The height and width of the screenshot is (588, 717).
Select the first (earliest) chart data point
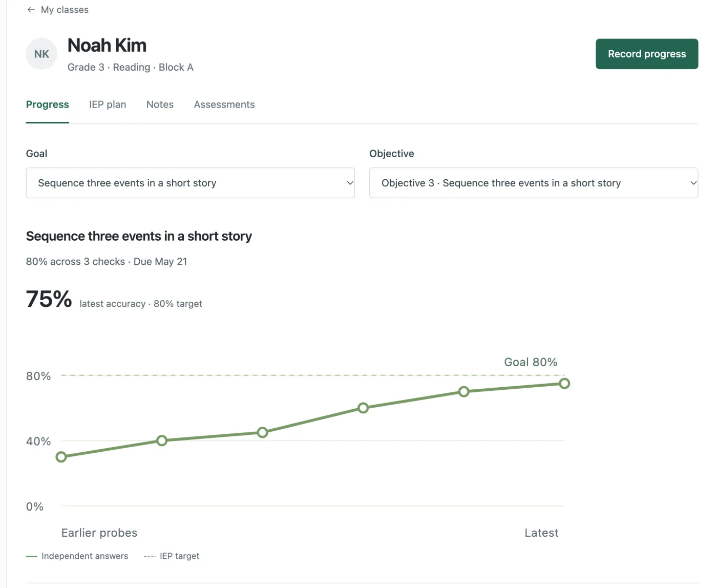click(61, 457)
